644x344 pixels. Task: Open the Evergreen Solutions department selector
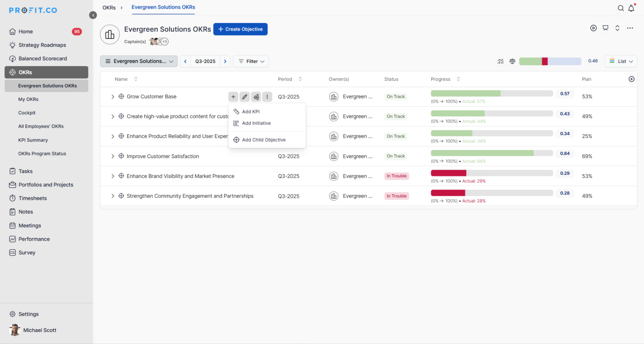tap(139, 61)
